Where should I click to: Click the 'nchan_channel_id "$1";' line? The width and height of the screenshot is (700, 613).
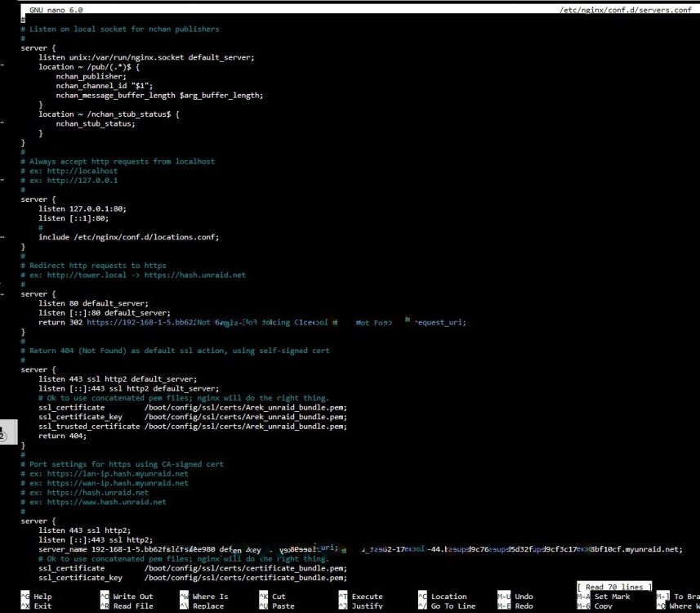pyautogui.click(x=105, y=86)
